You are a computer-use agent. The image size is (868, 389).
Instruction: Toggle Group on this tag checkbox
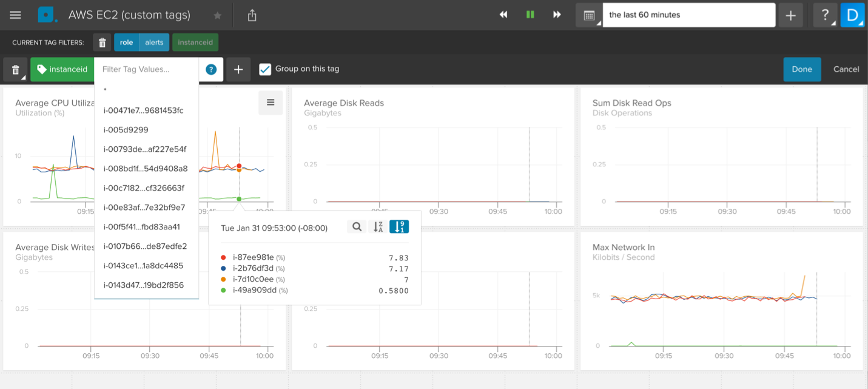click(x=265, y=69)
